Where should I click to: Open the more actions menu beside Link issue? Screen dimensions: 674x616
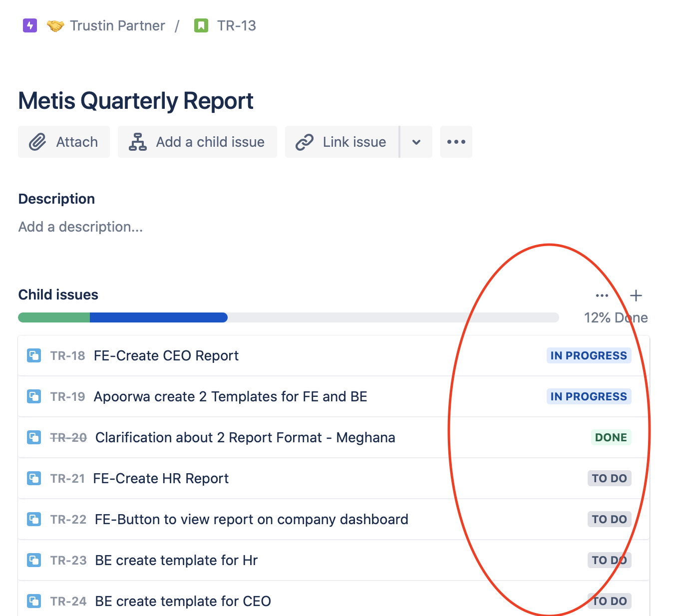coord(456,142)
